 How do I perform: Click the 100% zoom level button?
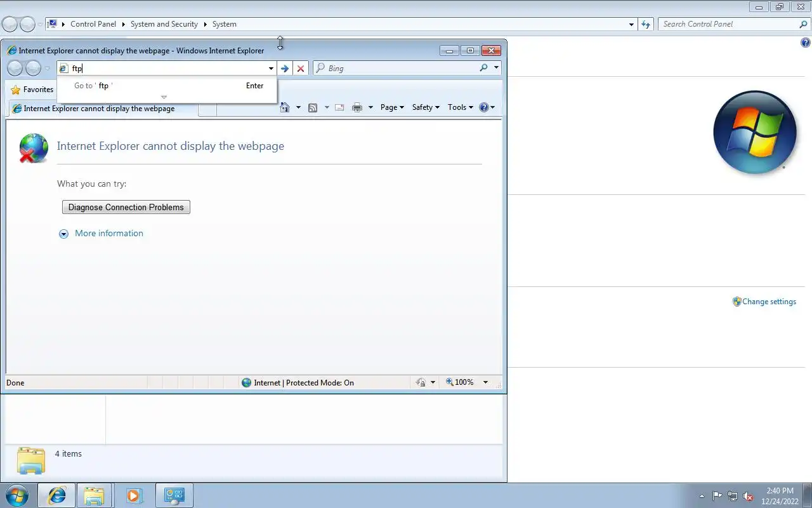click(460, 382)
